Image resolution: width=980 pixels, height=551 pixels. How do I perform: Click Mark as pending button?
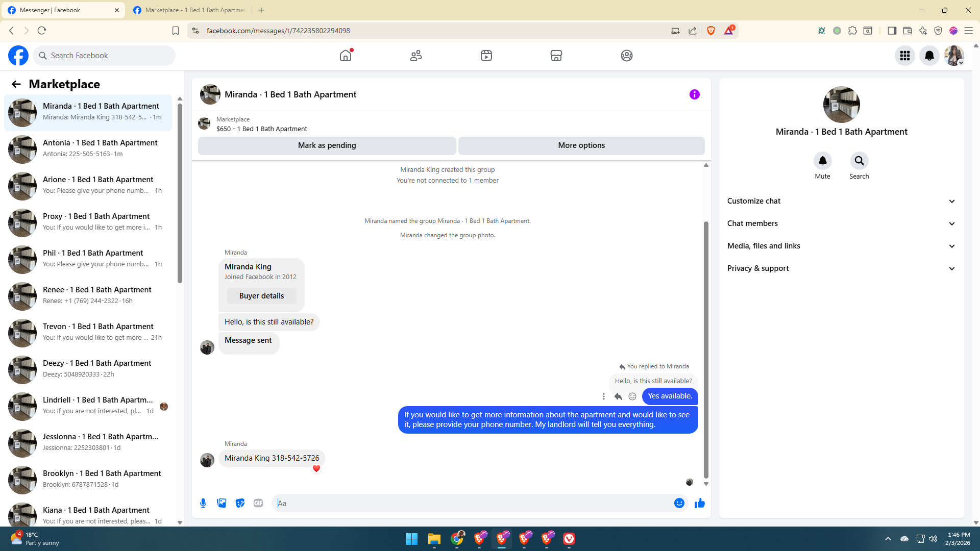click(x=327, y=145)
